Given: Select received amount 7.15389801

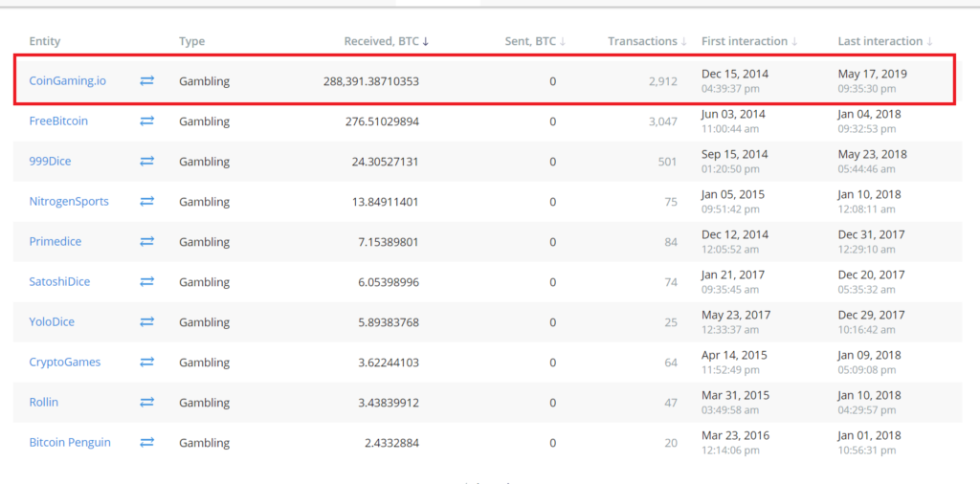Looking at the screenshot, I should [389, 241].
